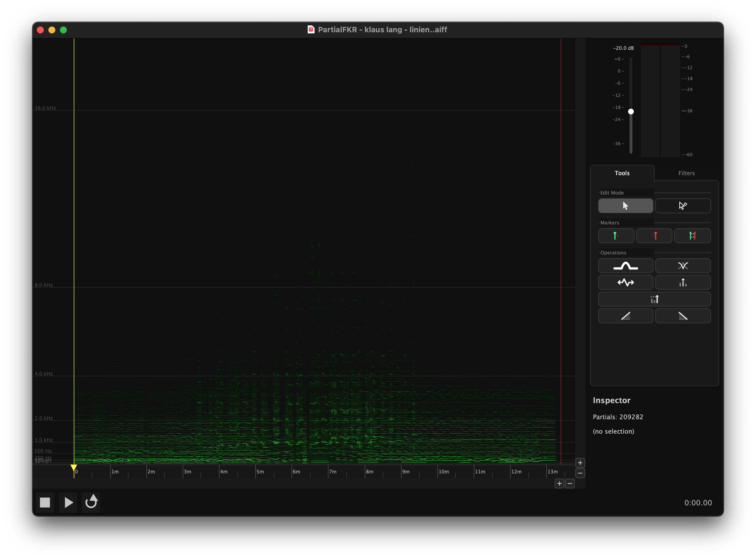The height and width of the screenshot is (559, 756).
Task: Click the 16.0 kHz frequency label
Action: (45, 108)
